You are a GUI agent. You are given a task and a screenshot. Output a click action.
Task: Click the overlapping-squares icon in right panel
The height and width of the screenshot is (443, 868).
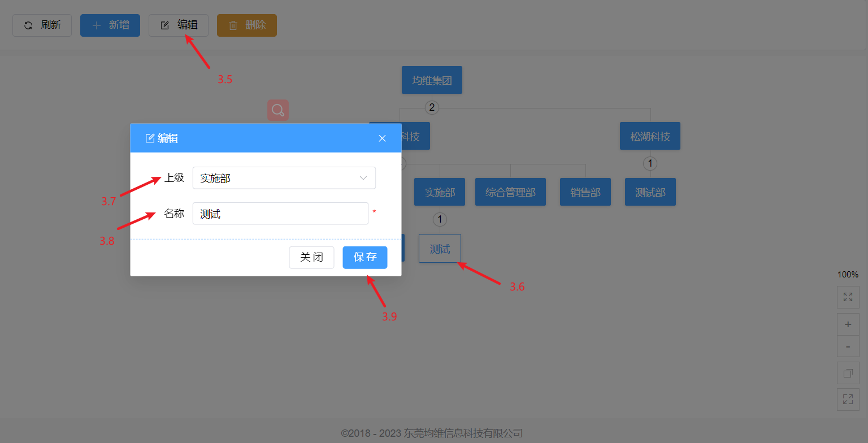coord(848,373)
